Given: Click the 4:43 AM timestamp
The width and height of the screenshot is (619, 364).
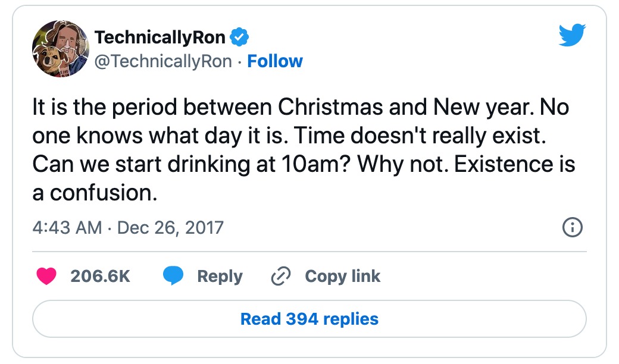Looking at the screenshot, I should tap(67, 227).
